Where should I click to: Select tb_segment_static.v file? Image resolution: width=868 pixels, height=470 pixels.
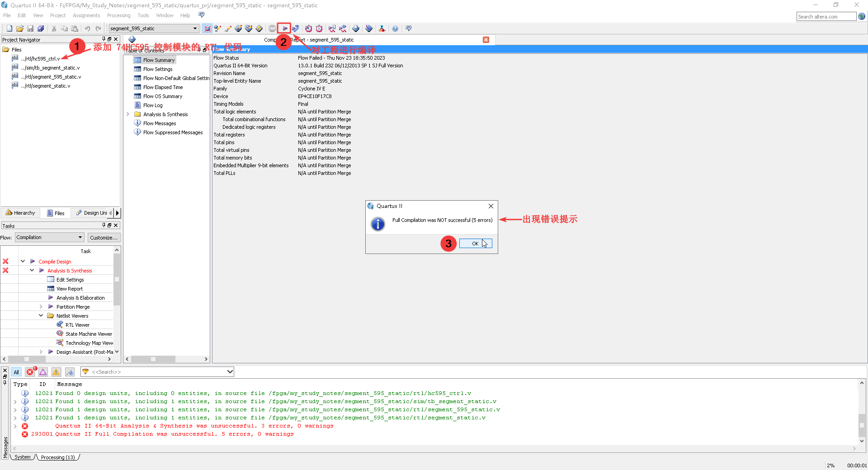(50, 68)
